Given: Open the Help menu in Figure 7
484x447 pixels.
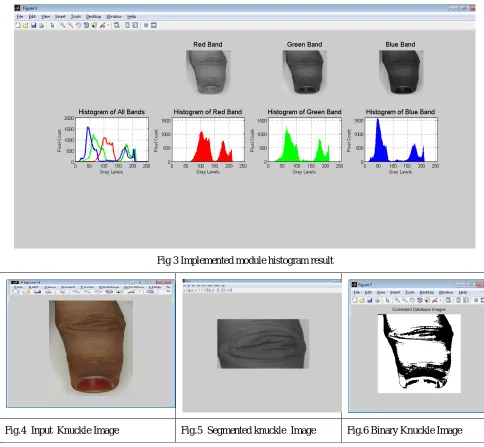Looking at the screenshot, I should 463,292.
